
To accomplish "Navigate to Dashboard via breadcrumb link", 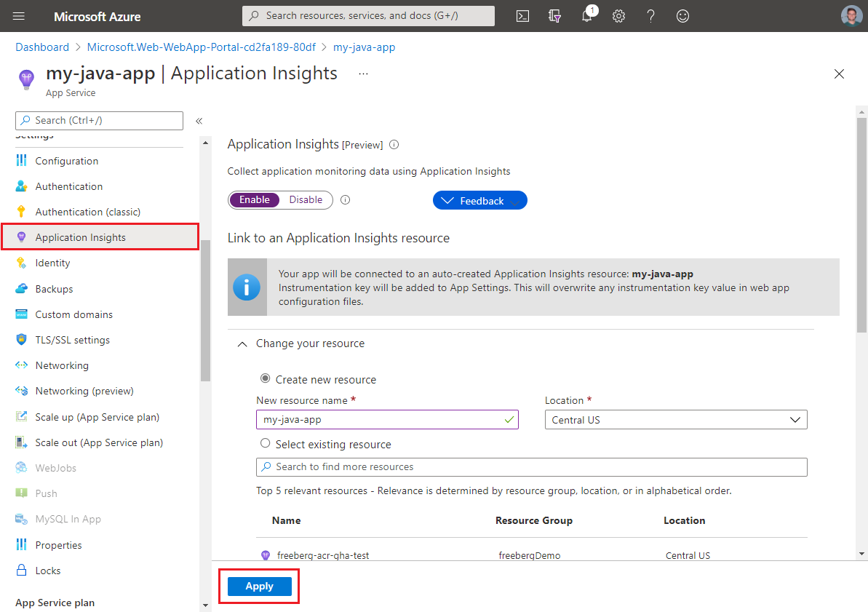I will click(x=41, y=47).
